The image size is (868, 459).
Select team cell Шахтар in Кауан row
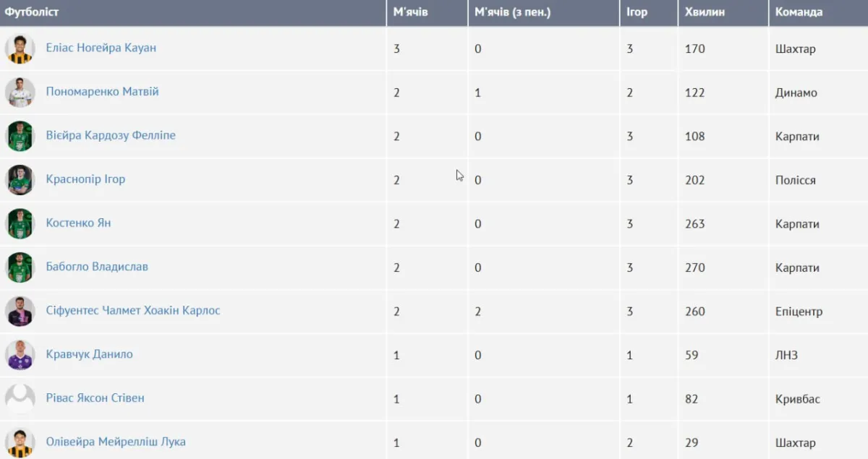click(795, 49)
